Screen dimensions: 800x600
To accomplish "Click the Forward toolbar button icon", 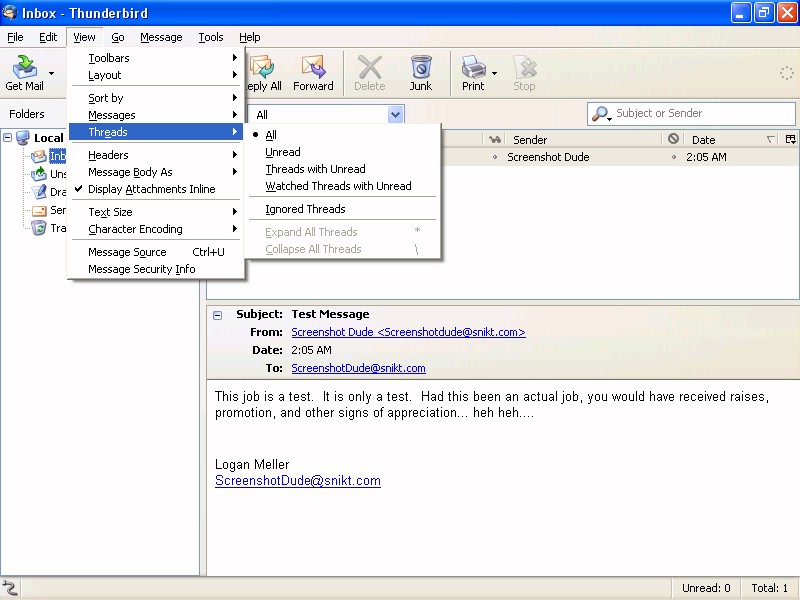I will pos(313,66).
